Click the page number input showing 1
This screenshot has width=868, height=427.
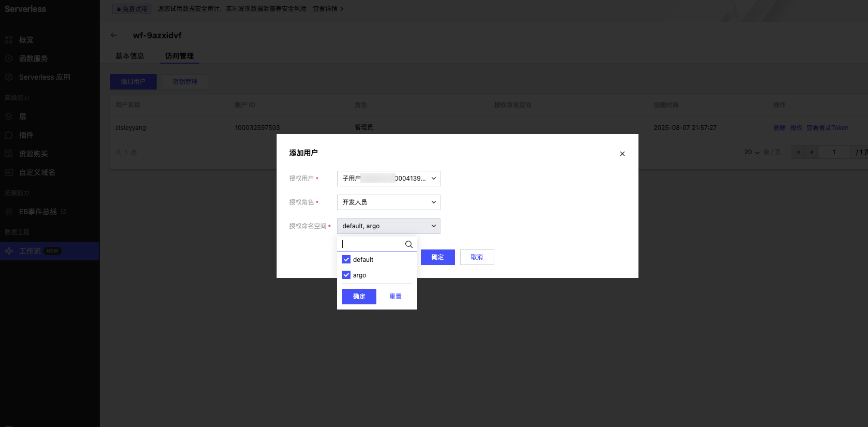point(834,152)
